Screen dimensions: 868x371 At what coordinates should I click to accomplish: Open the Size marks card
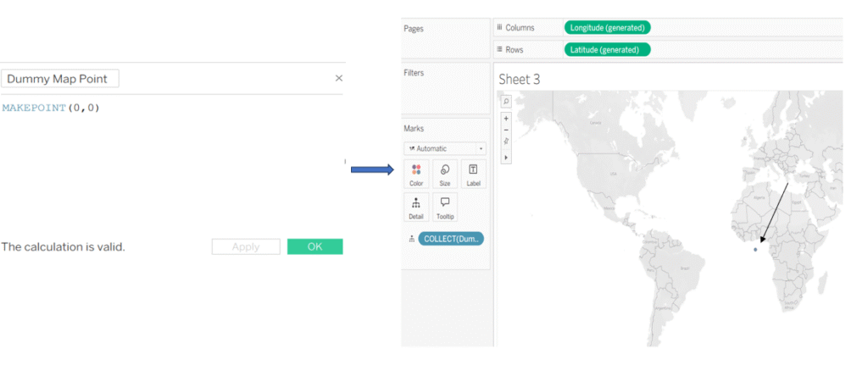click(445, 174)
